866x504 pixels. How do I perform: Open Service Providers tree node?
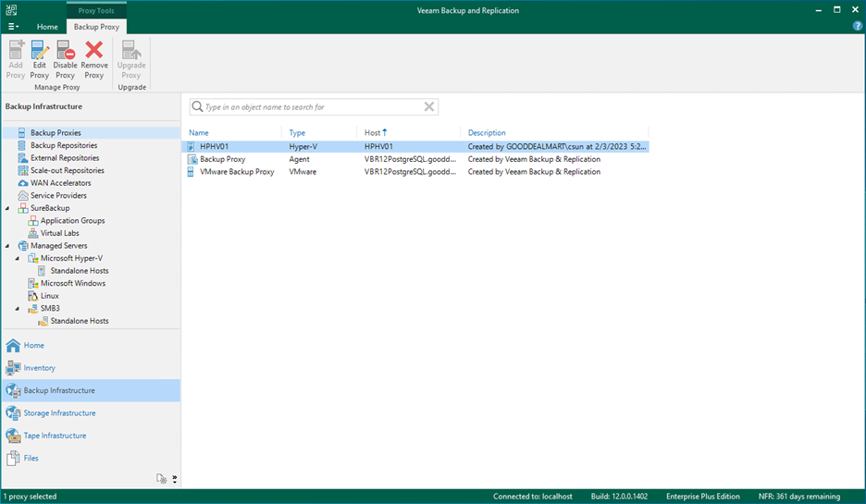point(58,195)
